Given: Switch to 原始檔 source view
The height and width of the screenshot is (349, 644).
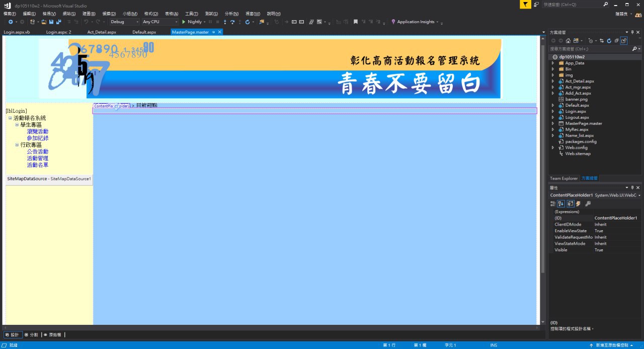Looking at the screenshot, I should 52,335.
